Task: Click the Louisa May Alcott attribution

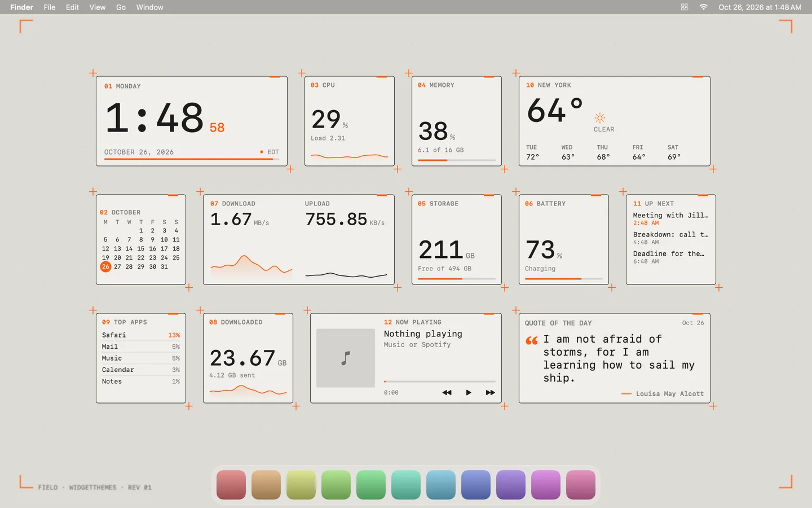Action: pos(663,394)
